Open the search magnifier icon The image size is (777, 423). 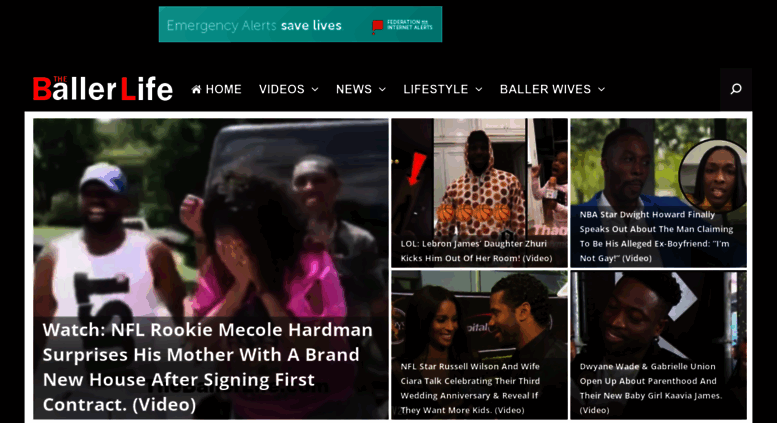pyautogui.click(x=736, y=89)
